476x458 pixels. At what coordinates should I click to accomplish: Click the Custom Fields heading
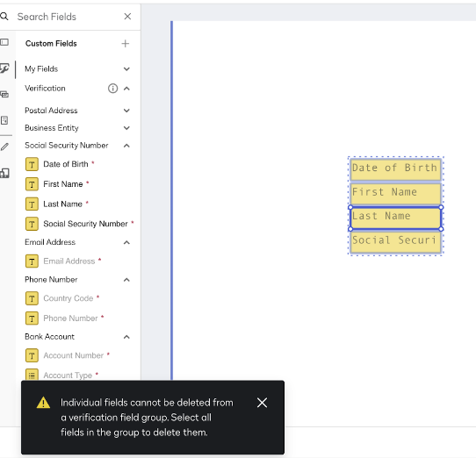pyautogui.click(x=51, y=44)
